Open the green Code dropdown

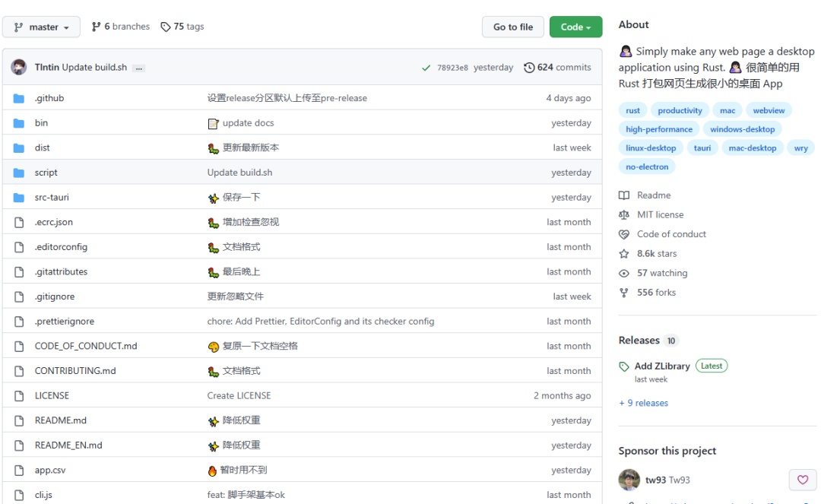pos(575,26)
